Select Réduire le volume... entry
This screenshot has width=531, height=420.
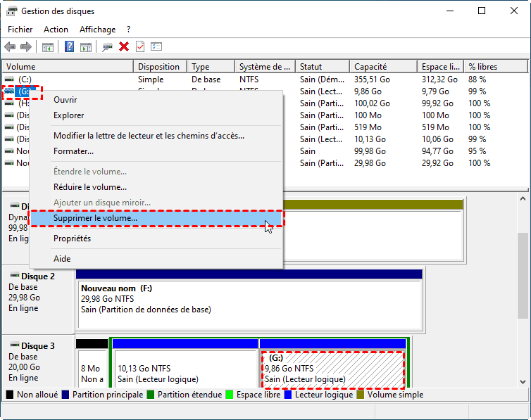point(156,187)
